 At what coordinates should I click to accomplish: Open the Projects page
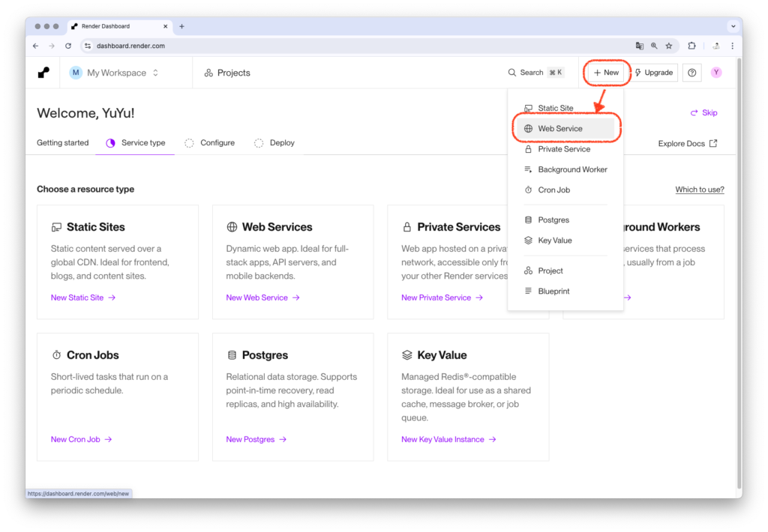pos(226,73)
